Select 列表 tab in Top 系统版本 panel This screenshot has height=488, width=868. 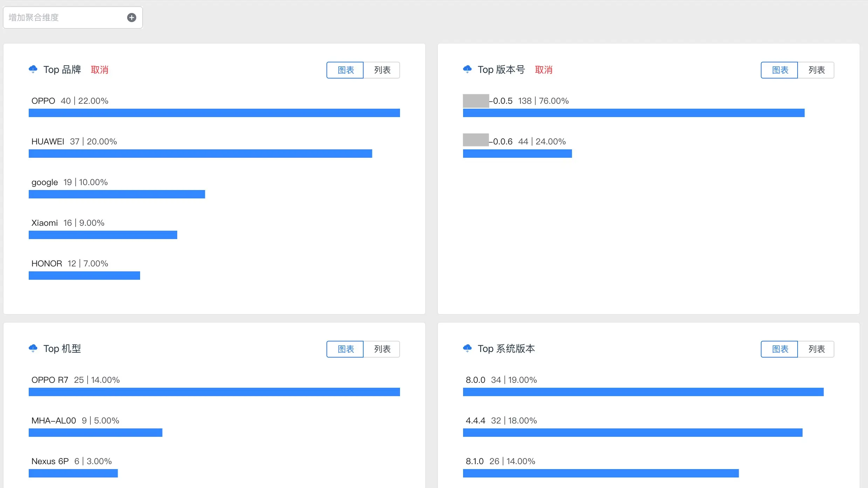[x=816, y=349]
